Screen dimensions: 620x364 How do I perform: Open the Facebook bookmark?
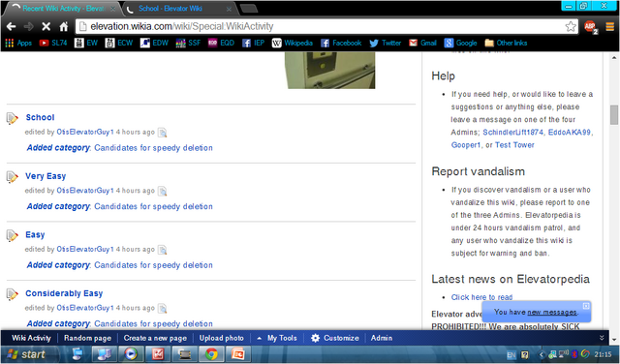(341, 43)
